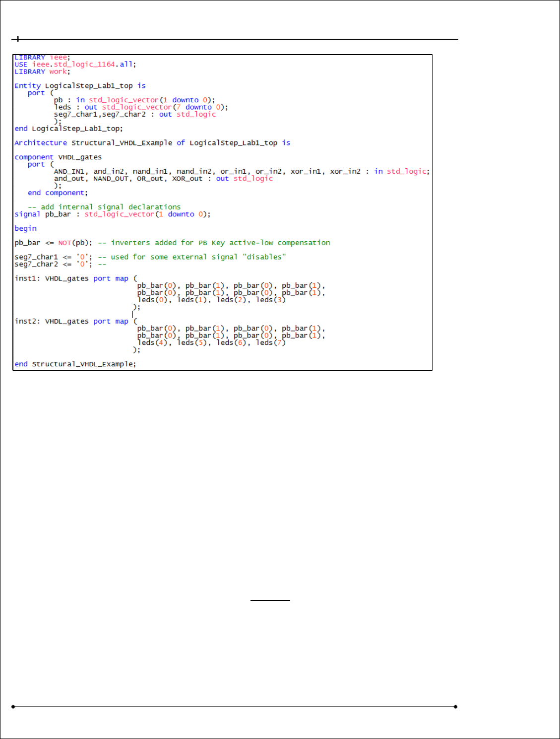Image resolution: width=560 pixels, height=739 pixels.
Task: Select the 'leds : out std_logic_vector(7 downto 0);' line
Action: [141, 107]
